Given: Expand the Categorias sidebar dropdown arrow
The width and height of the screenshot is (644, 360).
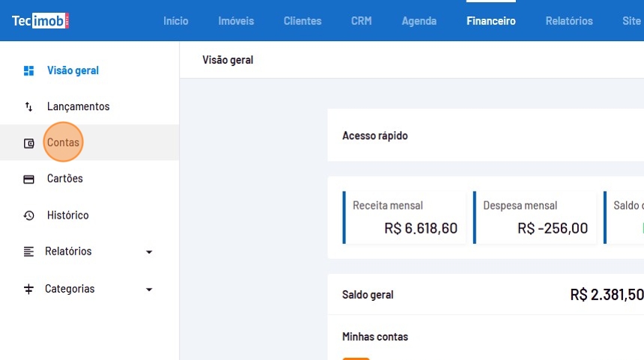Looking at the screenshot, I should click(149, 290).
